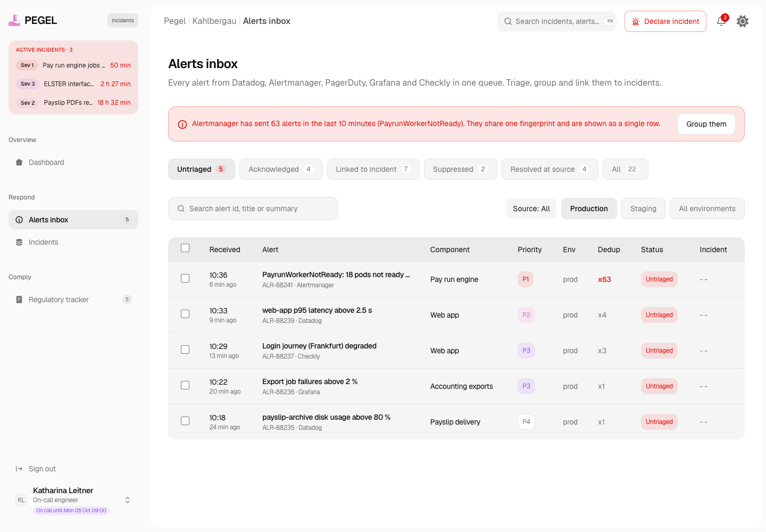This screenshot has height=532, width=766.
Task: Click the Dashboard home icon
Action: (19, 162)
